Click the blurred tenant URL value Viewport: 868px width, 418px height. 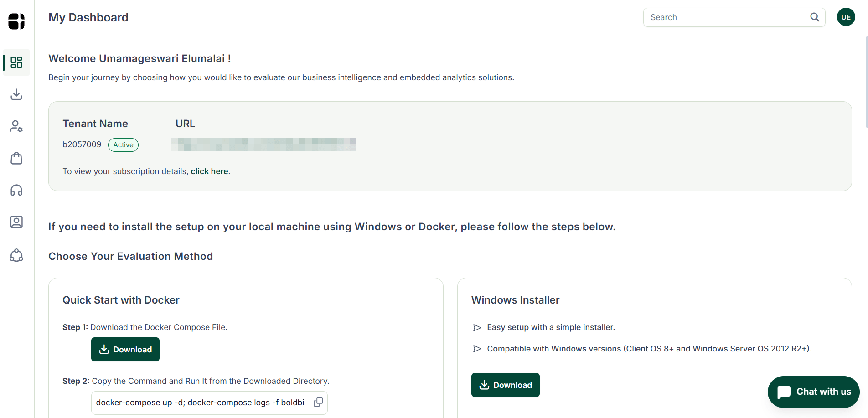coord(263,144)
